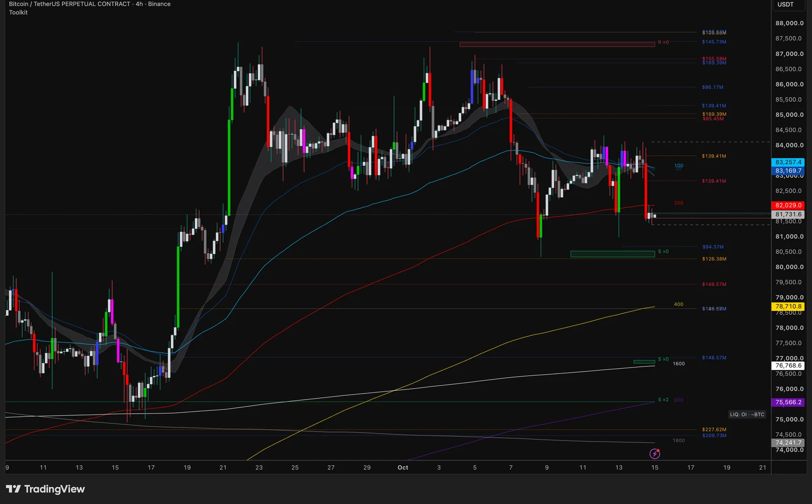Click the grey 81,731.6 current price tag
This screenshot has height=504, width=812.
tap(788, 214)
